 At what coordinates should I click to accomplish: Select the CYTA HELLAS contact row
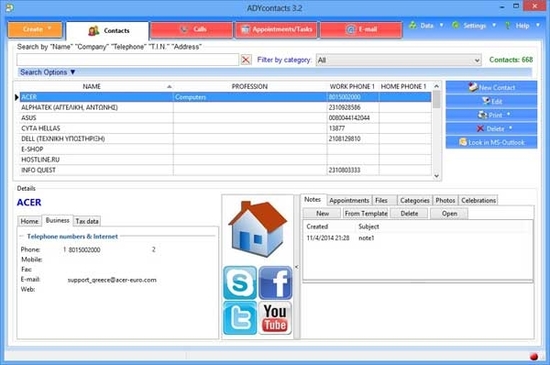pyautogui.click(x=225, y=128)
